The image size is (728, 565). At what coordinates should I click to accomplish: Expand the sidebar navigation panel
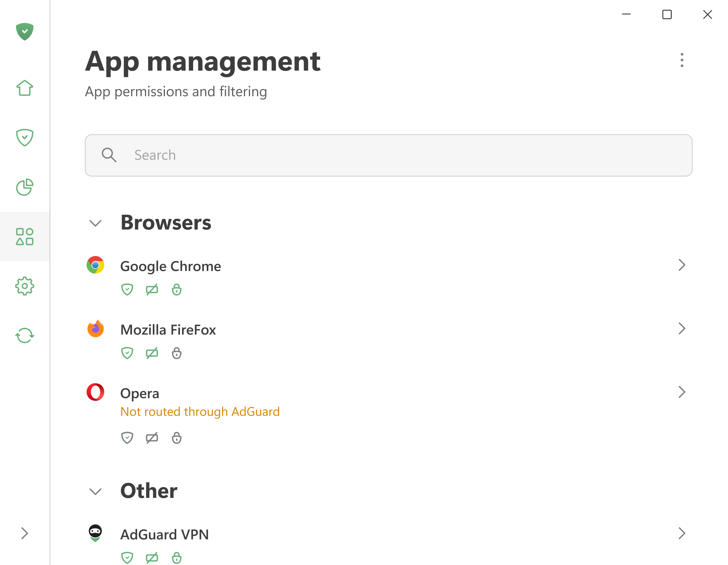click(x=25, y=533)
